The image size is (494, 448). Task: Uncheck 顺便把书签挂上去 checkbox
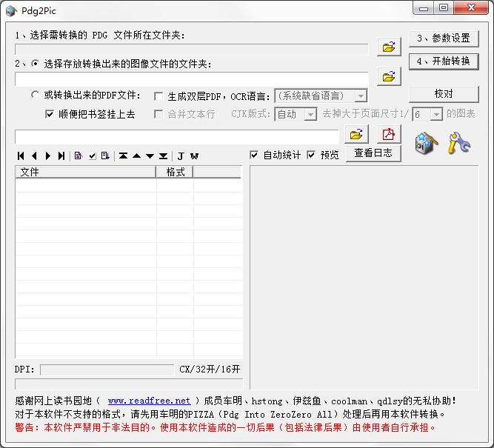pyautogui.click(x=50, y=114)
